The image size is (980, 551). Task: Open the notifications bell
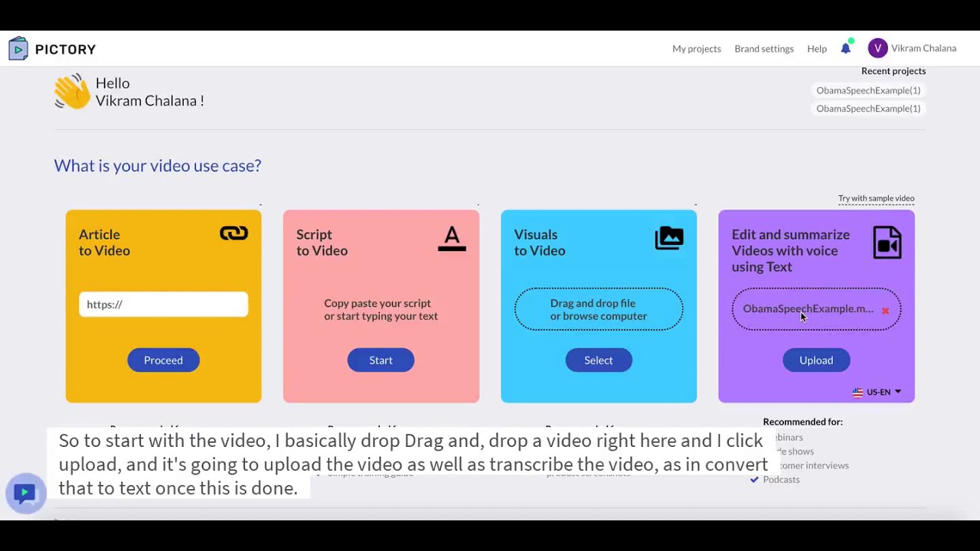coord(846,48)
